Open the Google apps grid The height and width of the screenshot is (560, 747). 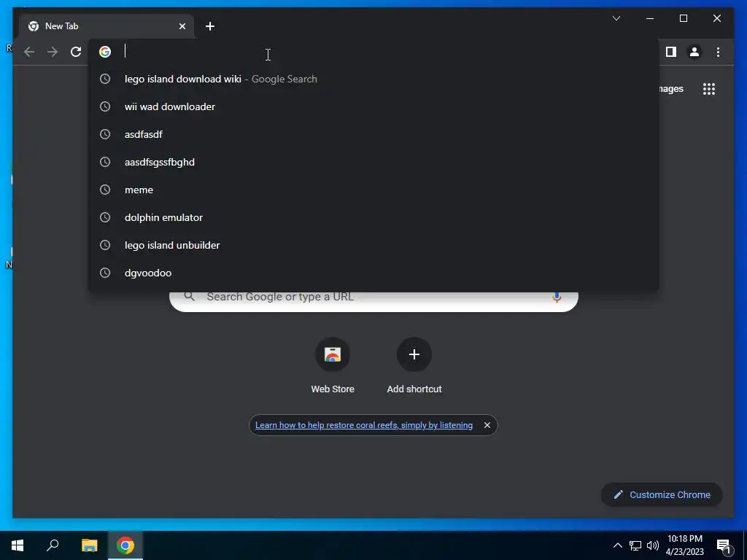pos(709,89)
